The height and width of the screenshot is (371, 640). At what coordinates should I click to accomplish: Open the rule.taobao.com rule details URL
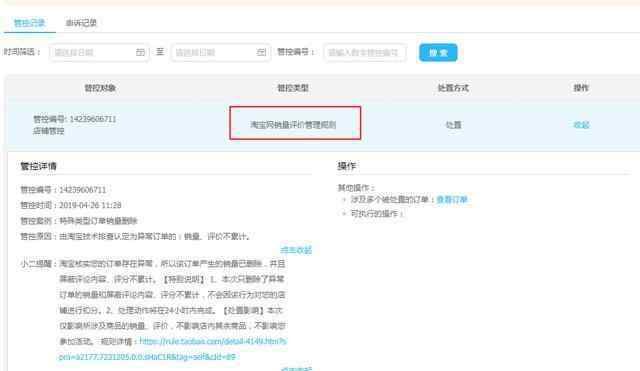click(x=172, y=349)
